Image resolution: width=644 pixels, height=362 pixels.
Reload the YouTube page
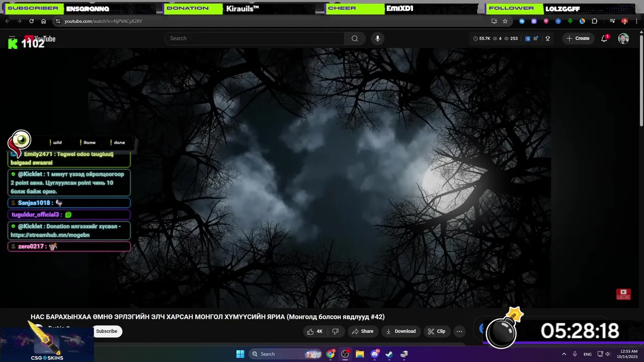(31, 21)
